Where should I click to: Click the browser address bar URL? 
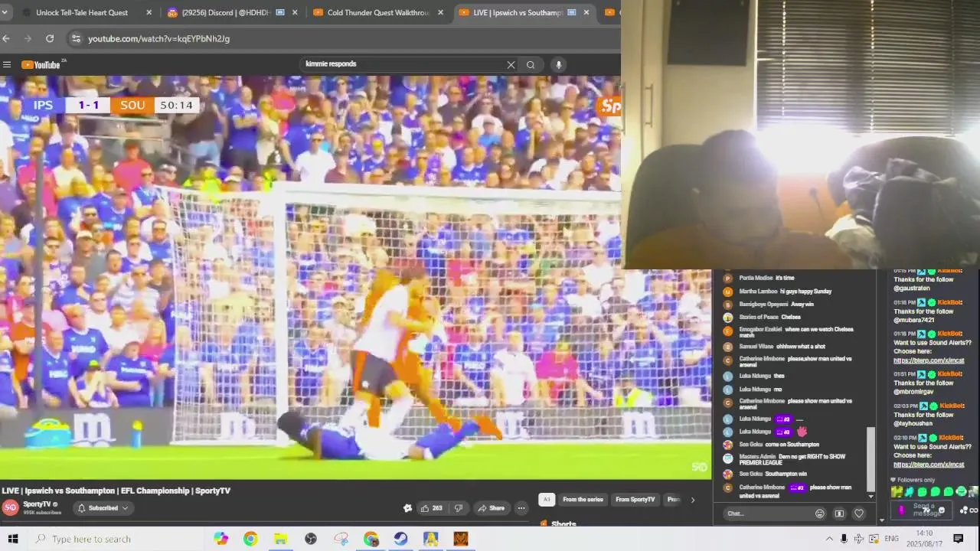(158, 38)
